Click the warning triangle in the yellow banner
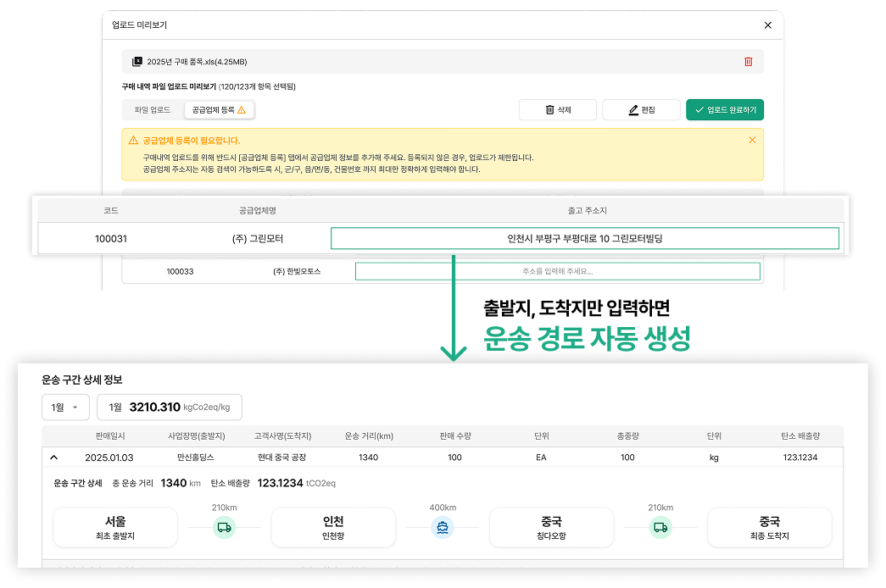The width and height of the screenshot is (886, 588). 133,141
